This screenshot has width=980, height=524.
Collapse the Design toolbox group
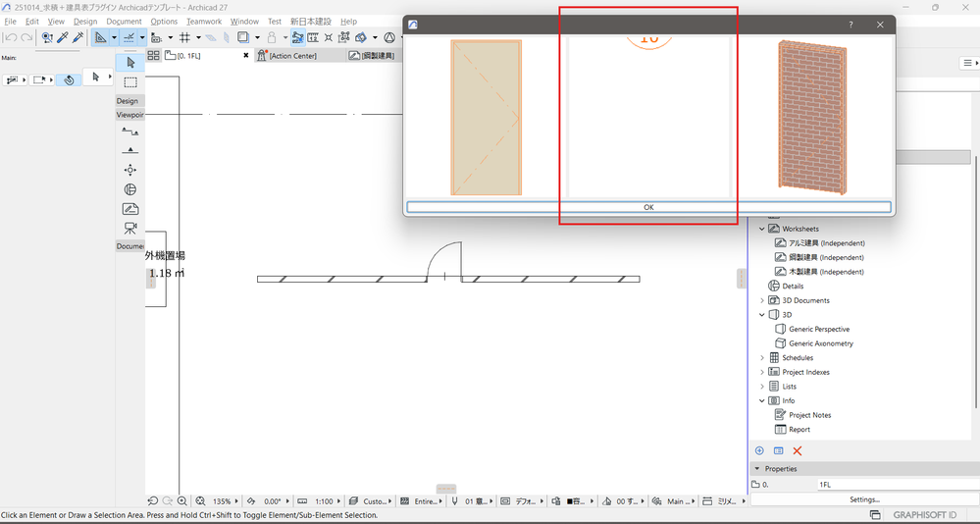click(x=130, y=101)
